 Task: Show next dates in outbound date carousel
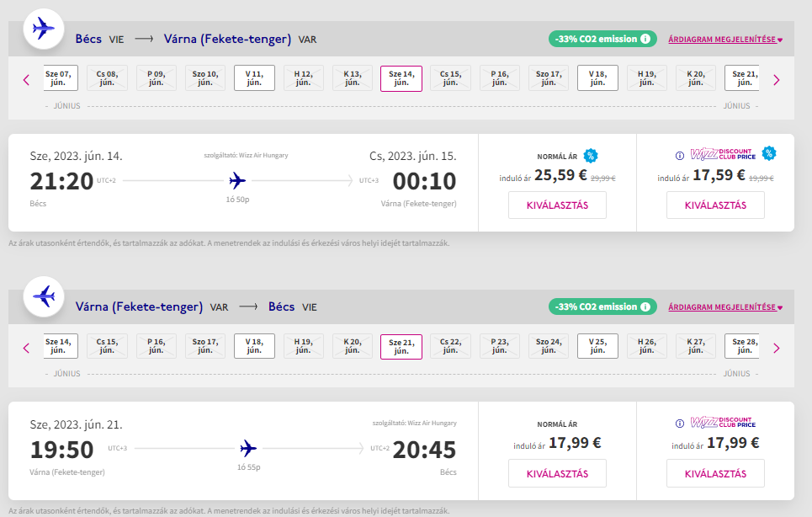click(776, 80)
